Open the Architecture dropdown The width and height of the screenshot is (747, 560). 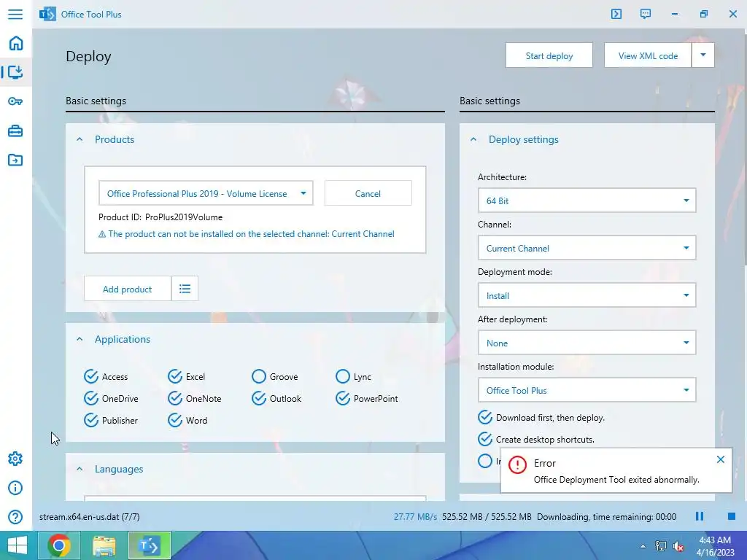point(587,201)
